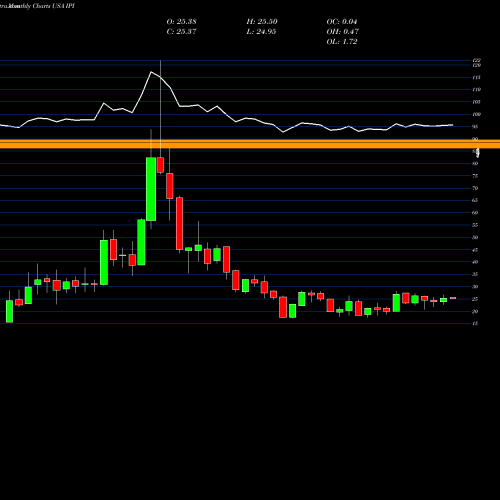This screenshot has width=500, height=500.
Task: Click the open price value 'O: 25.38'
Action: pos(181,22)
